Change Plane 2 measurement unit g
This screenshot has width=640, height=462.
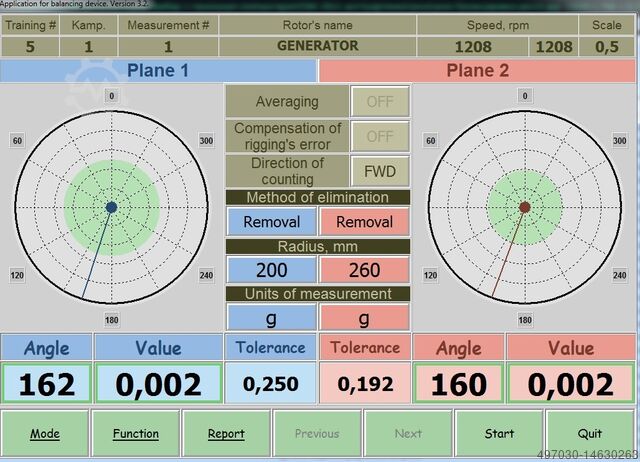363,317
